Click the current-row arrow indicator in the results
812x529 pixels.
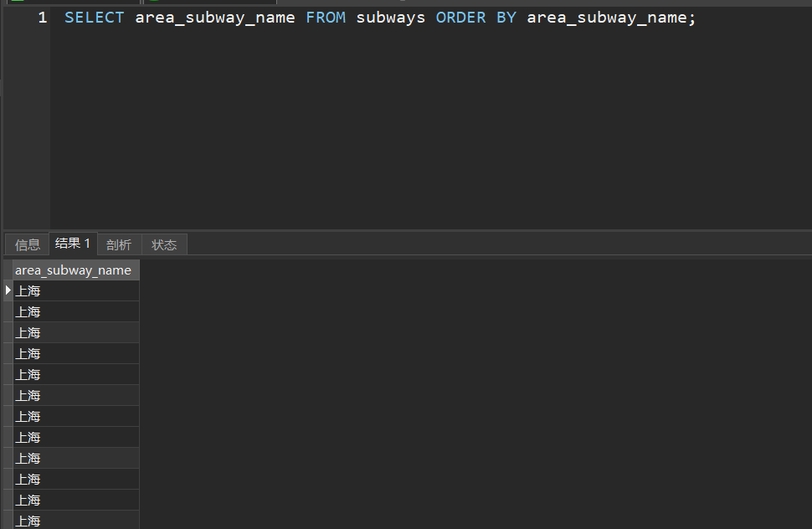(8, 290)
